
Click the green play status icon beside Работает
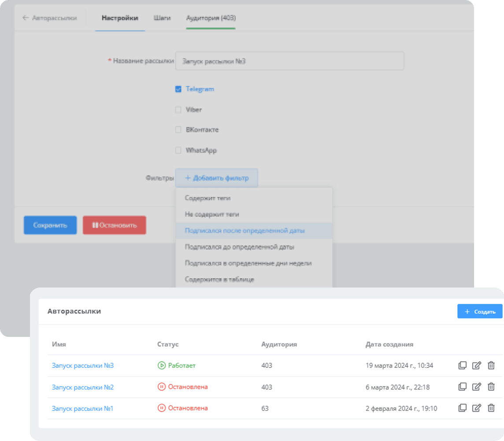point(162,366)
